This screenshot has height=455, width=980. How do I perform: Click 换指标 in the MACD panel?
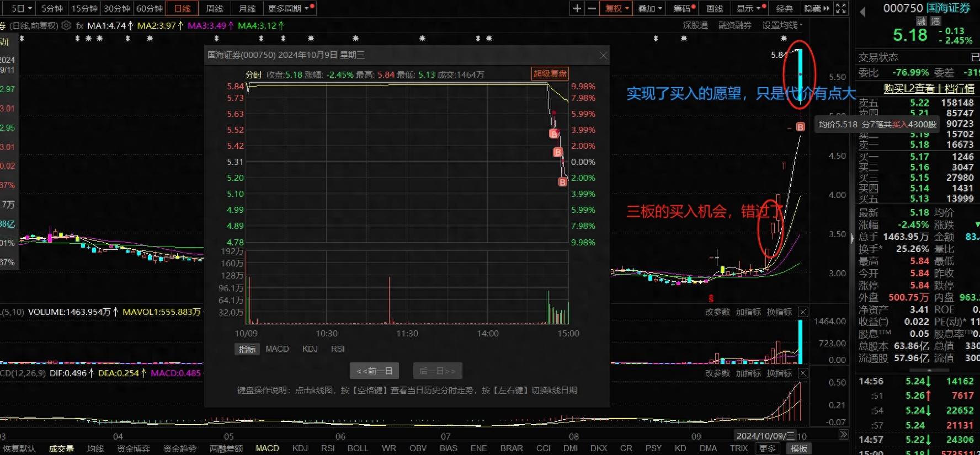(779, 373)
